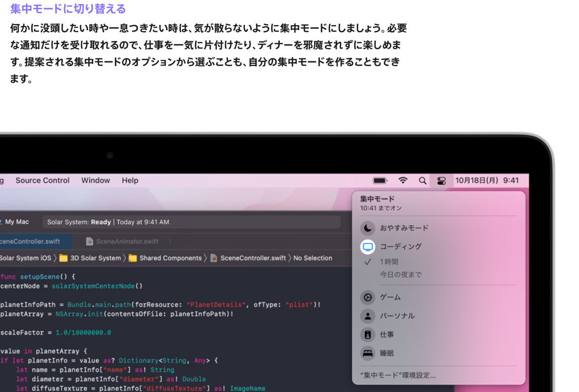The image size is (579, 392).
Task: Open the Shared Components breadcrumb
Action: [x=171, y=258]
